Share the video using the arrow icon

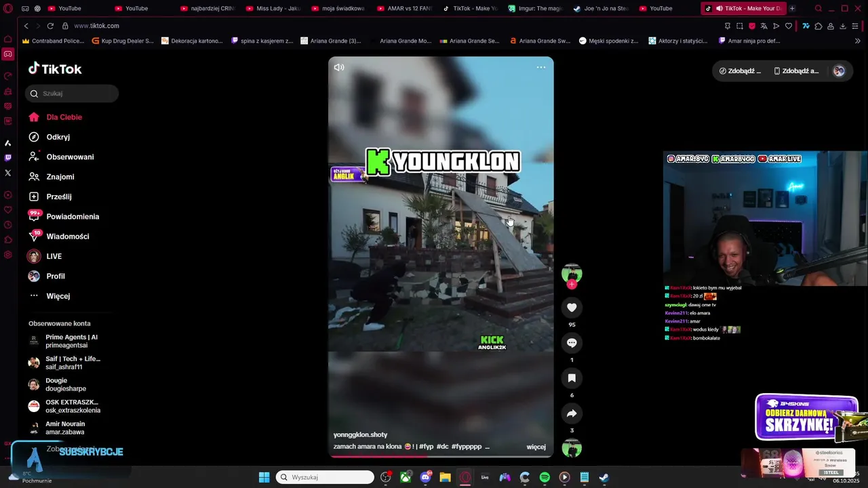572,413
